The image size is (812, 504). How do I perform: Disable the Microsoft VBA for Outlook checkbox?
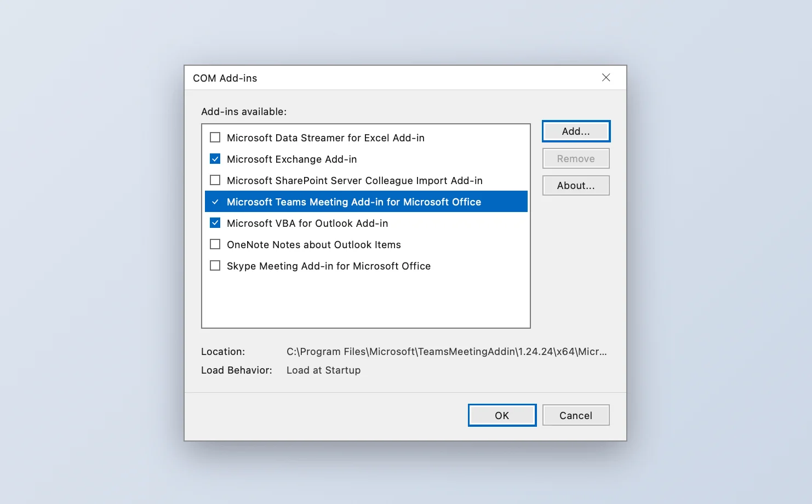click(x=215, y=223)
